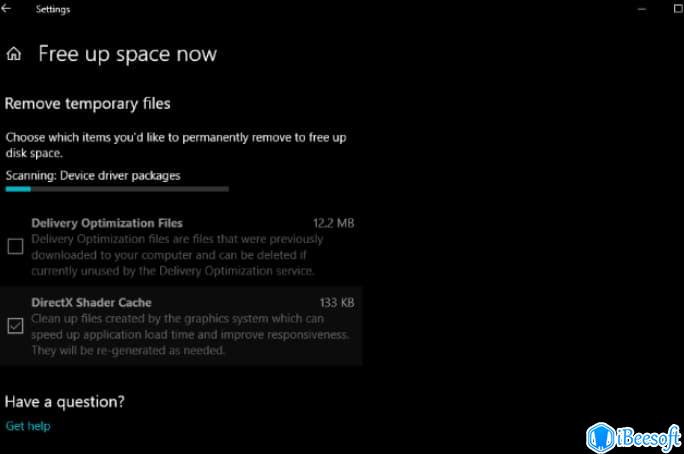Maximize the Settings window
The width and height of the screenshot is (684, 454).
pos(679,8)
